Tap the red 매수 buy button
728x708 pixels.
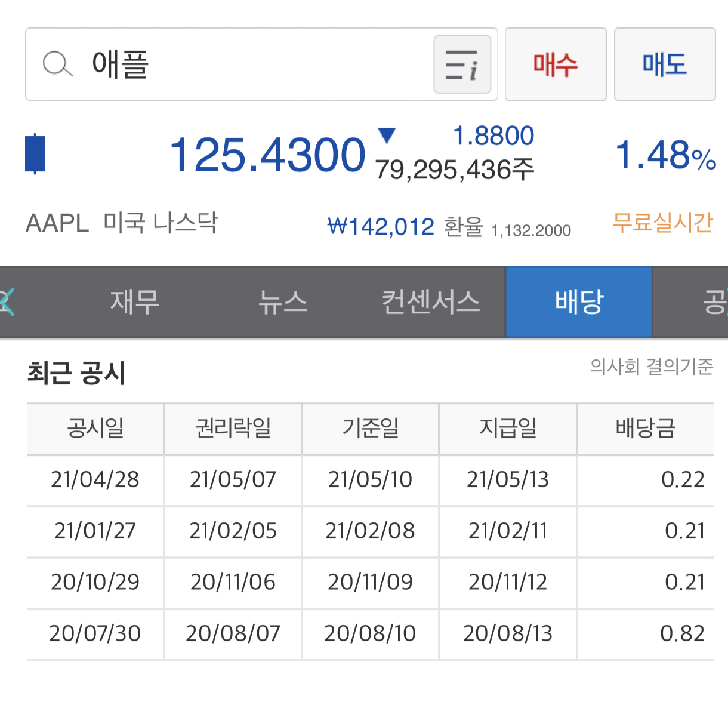pos(556,64)
